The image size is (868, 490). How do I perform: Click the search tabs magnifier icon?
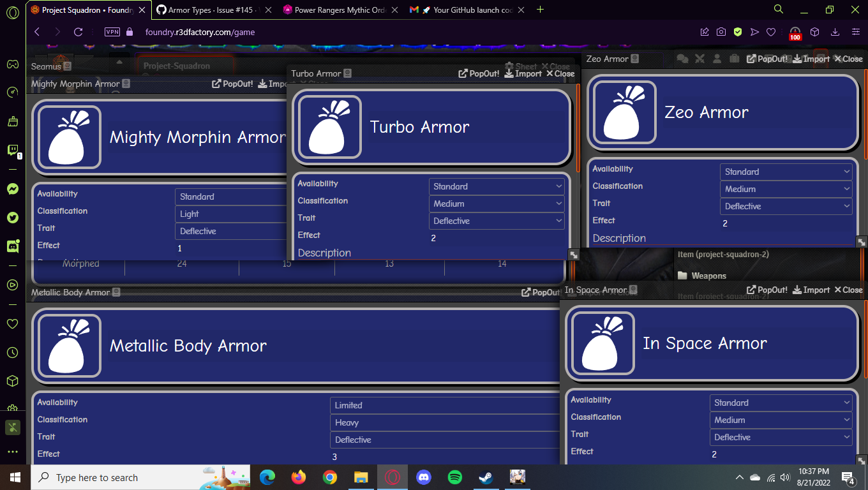[x=778, y=10]
